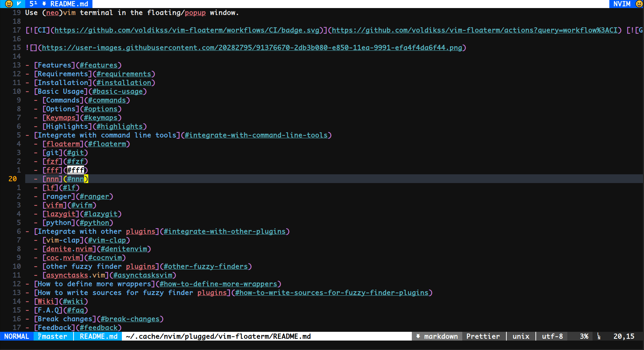Image resolution: width=644 pixels, height=350 pixels.
Task: Click the laughing emoji at tabline left
Action: (9, 4)
